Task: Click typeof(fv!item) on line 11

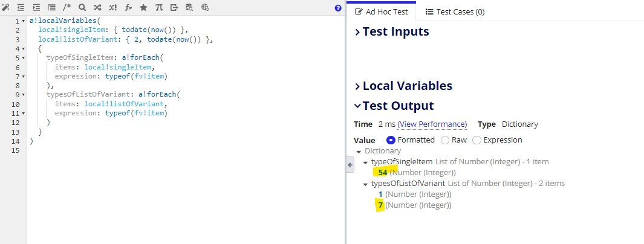Action: [136, 113]
